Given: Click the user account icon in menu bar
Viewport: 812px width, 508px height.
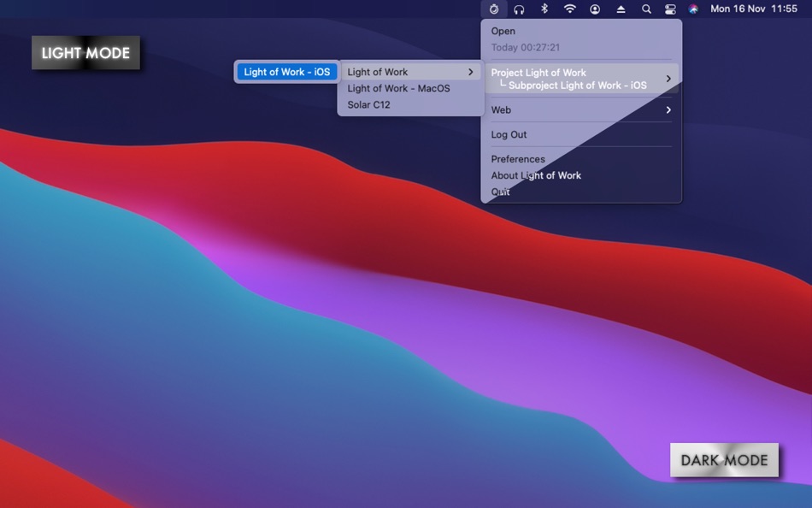Looking at the screenshot, I should pos(595,9).
